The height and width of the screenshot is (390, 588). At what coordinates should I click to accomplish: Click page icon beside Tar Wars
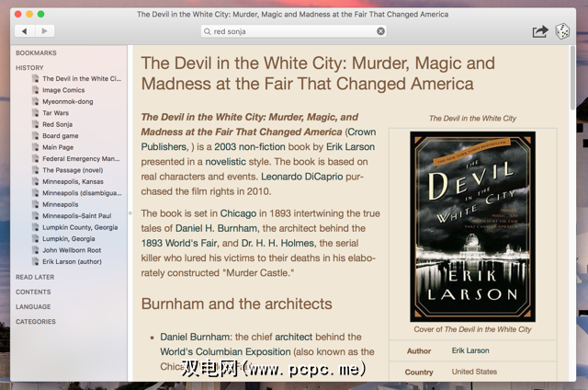coord(36,113)
